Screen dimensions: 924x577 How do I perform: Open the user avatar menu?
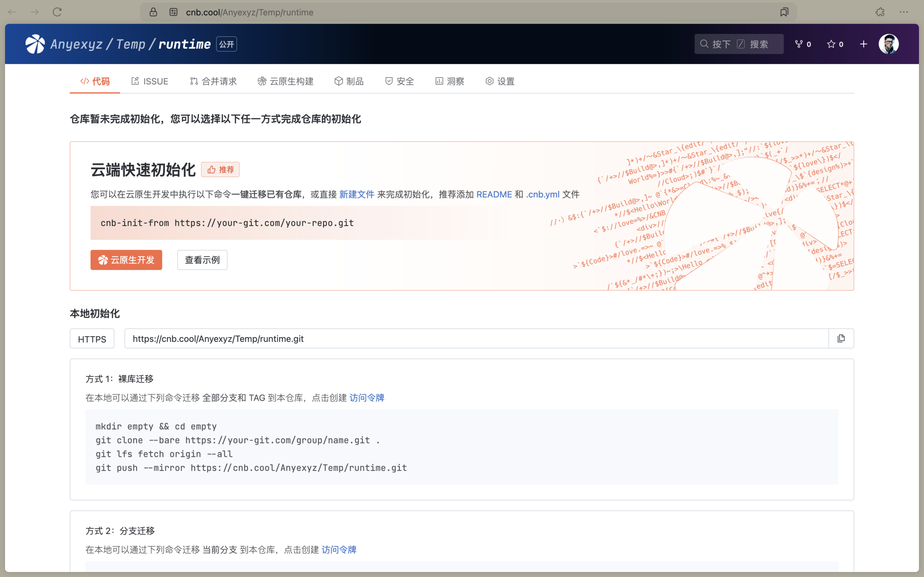pyautogui.click(x=889, y=44)
